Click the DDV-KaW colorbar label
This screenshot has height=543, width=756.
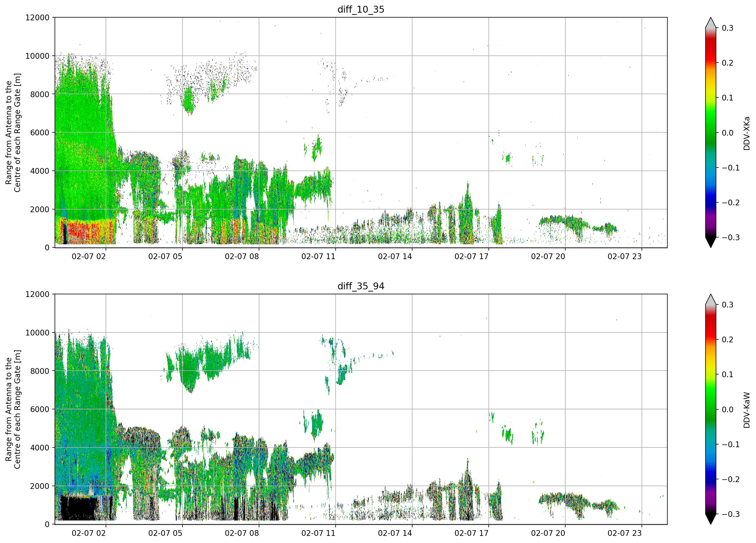pos(747,410)
